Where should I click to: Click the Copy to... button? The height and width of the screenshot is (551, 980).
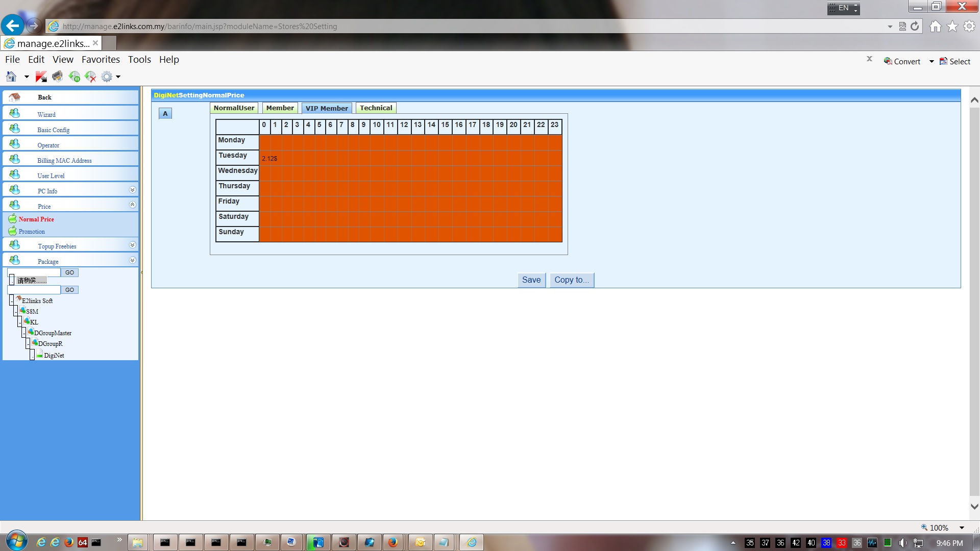571,280
